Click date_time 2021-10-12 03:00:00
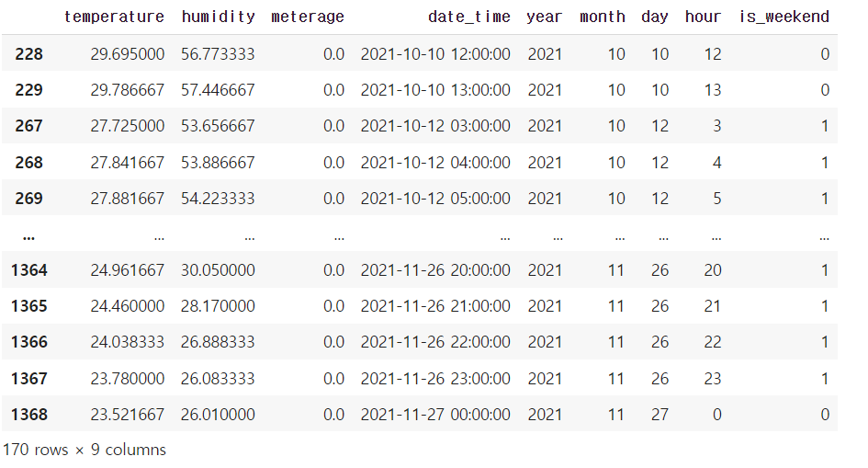868x468 pixels. [x=435, y=126]
